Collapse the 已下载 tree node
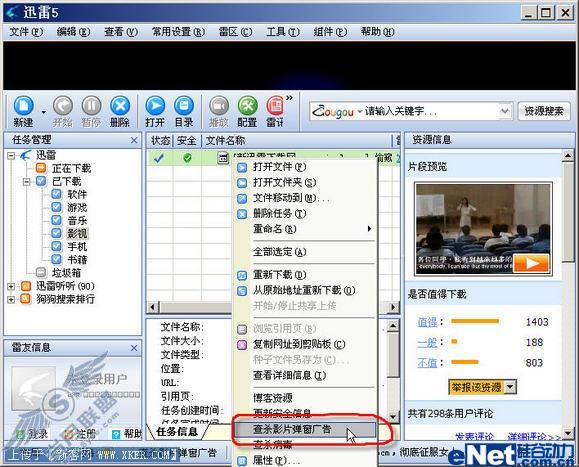The image size is (579, 467). [x=26, y=182]
